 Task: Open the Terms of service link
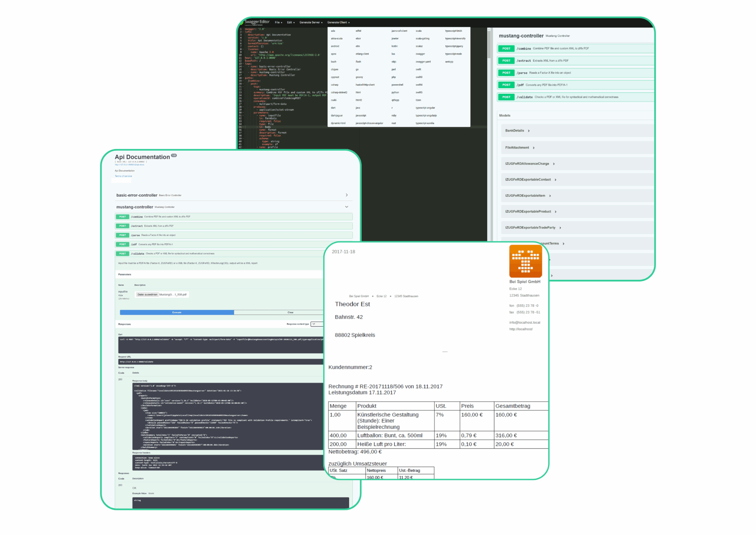pyautogui.click(x=123, y=176)
